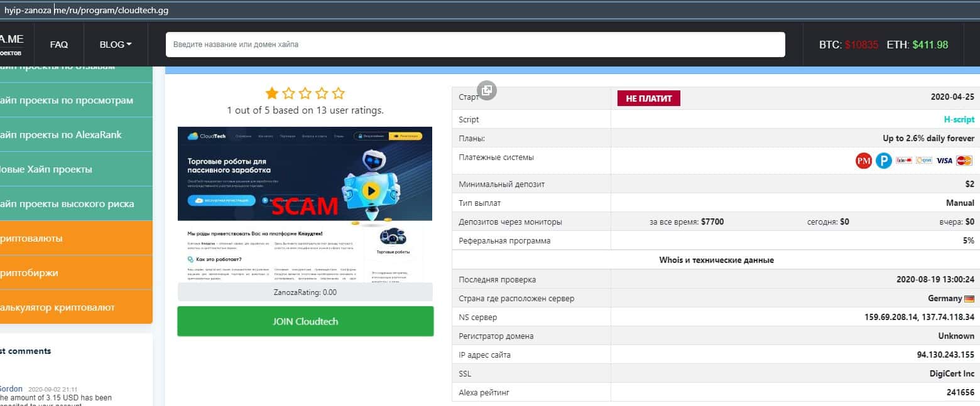Rate project with the first star
The image size is (980, 406).
point(272,93)
